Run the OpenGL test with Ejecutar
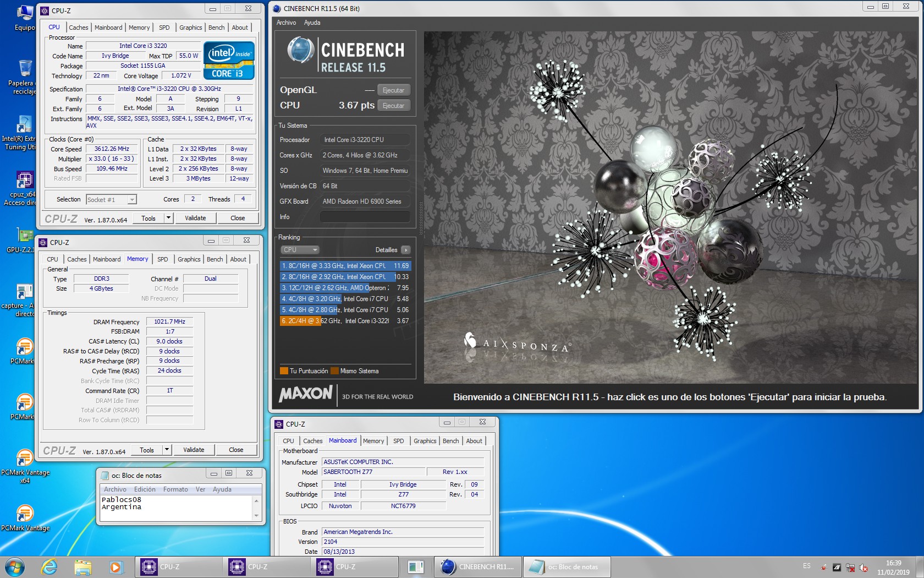 point(394,90)
